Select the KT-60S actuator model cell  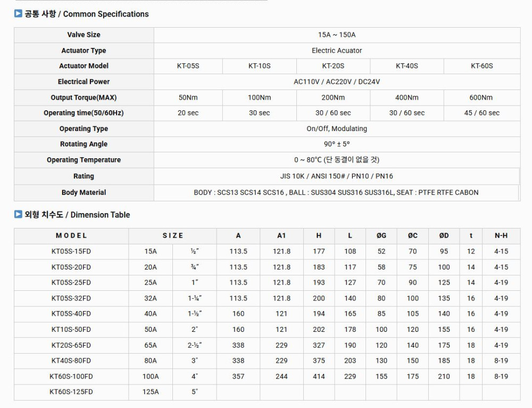click(481, 66)
